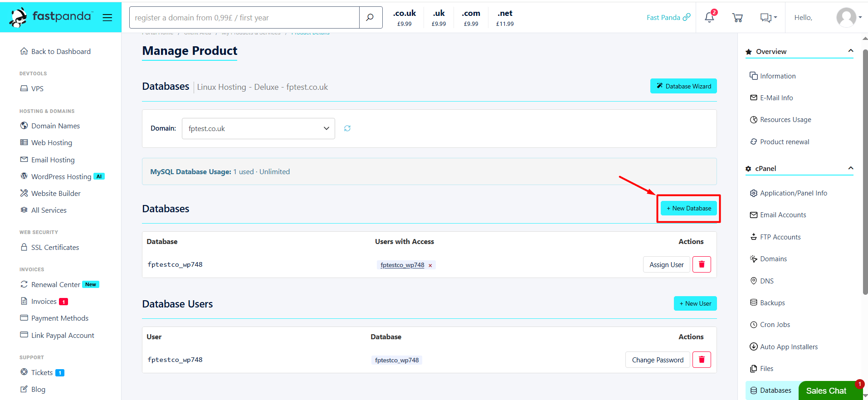The width and height of the screenshot is (868, 400).
Task: Click the Database Wizard button
Action: 683,86
